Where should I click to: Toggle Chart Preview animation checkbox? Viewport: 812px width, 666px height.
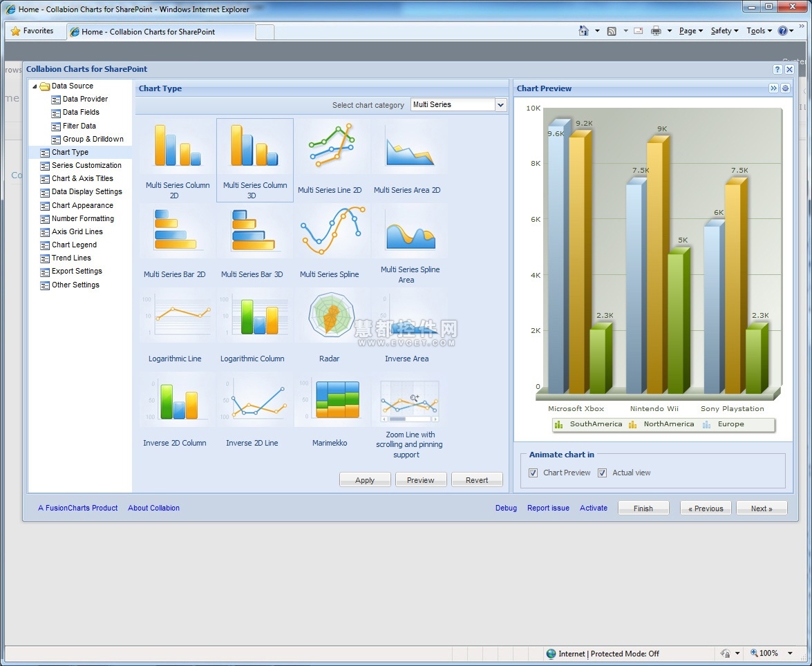pyautogui.click(x=533, y=473)
